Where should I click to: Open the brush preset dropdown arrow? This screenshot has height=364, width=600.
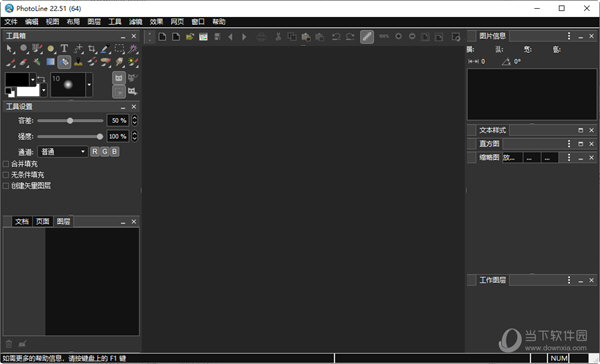(x=89, y=85)
